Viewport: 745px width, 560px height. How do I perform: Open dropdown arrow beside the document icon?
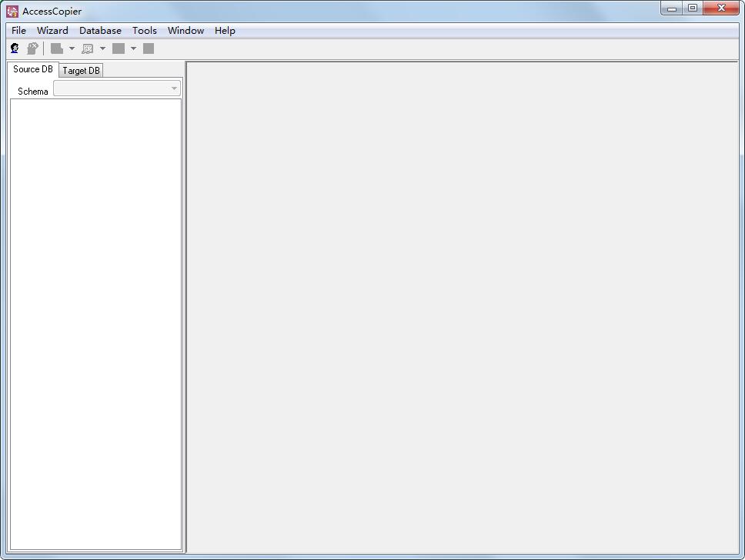pos(72,48)
